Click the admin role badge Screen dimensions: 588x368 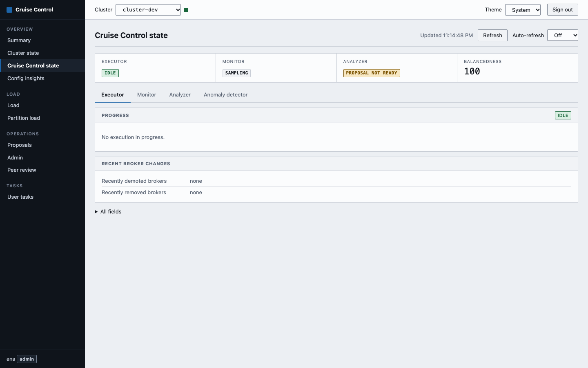27,359
